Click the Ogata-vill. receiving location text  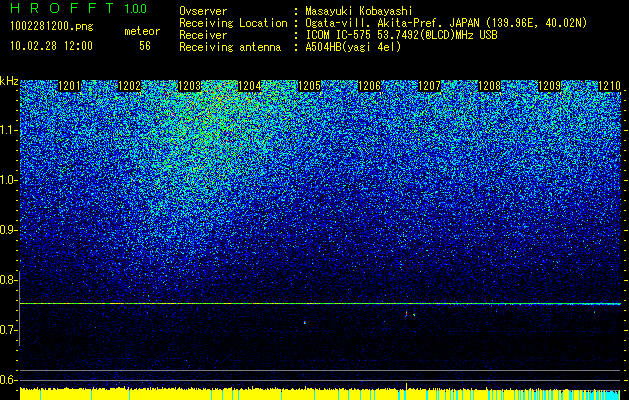(446, 23)
